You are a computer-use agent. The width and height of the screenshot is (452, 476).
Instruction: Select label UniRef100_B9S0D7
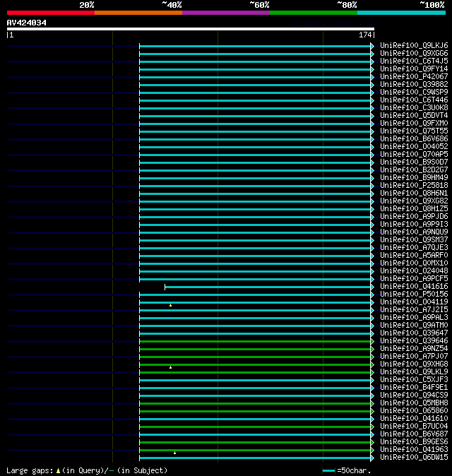pos(414,162)
